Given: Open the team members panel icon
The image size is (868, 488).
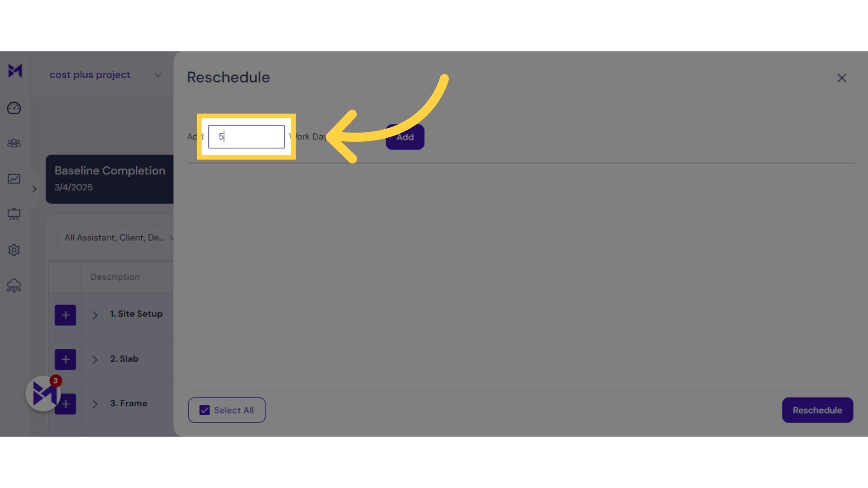Looking at the screenshot, I should tap(14, 143).
